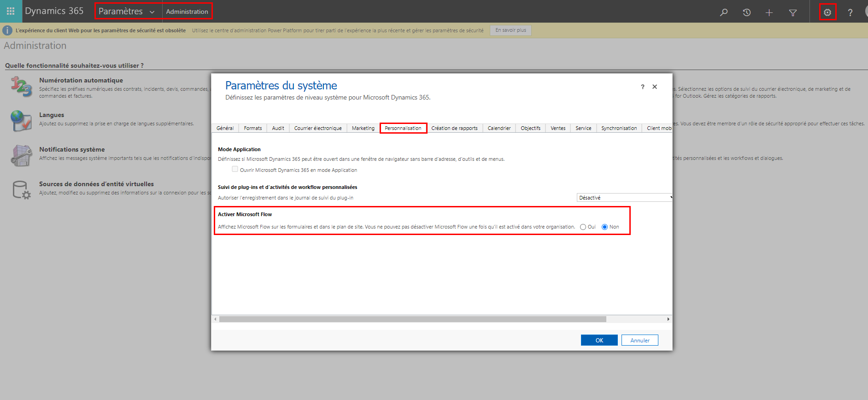Open the Langues globe icon
The image size is (868, 400).
coord(21,121)
